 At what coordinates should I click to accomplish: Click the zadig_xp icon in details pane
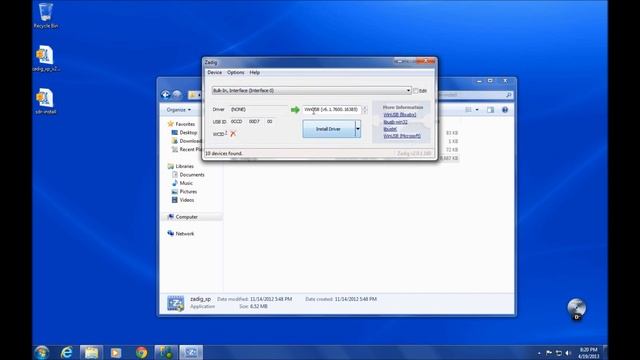pos(176,303)
